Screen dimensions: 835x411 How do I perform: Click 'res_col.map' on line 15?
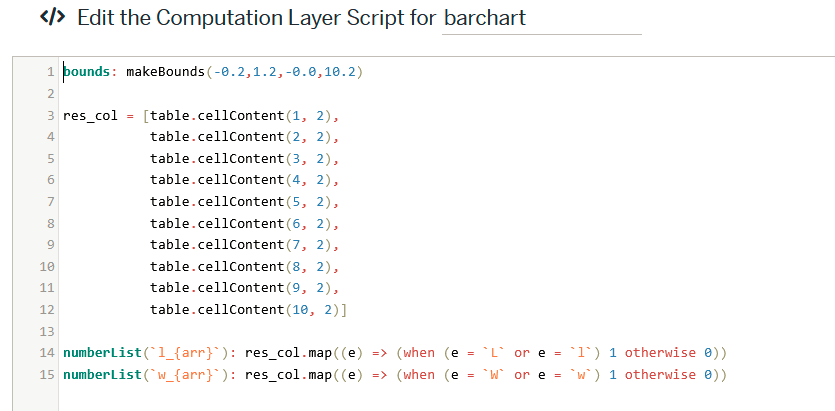289,375
